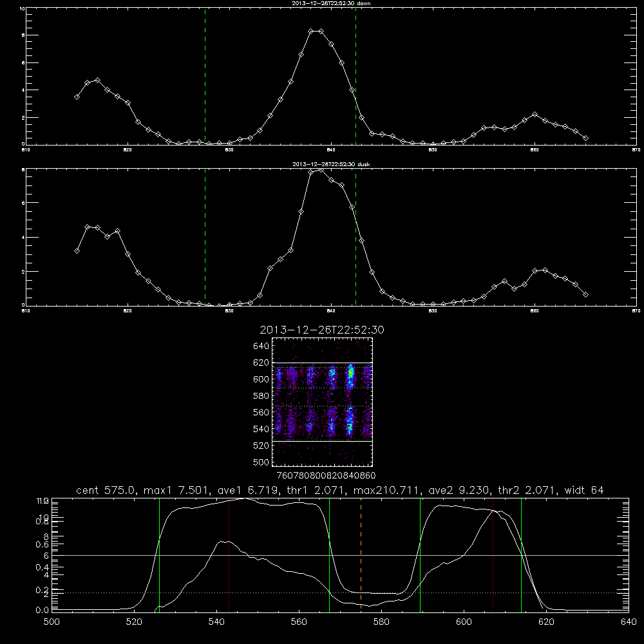Click the lower white horizontal line in heatmap
644x644 pixels.
click(x=323, y=442)
